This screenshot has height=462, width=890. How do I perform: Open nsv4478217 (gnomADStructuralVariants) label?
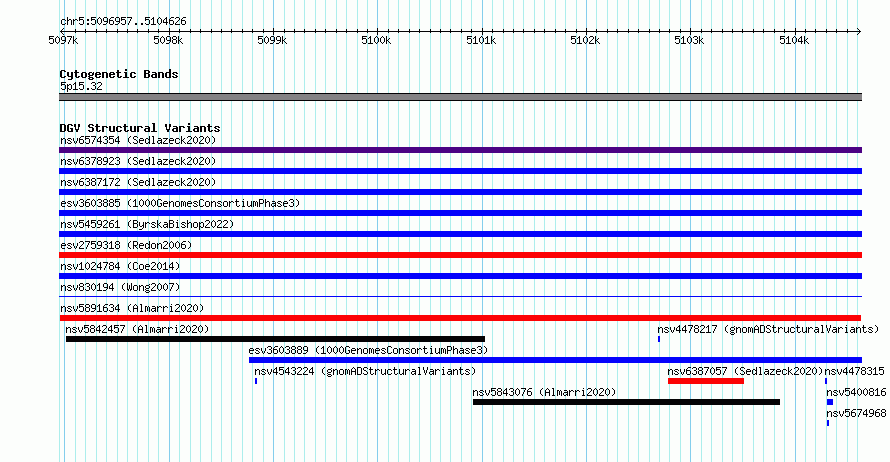(x=768, y=329)
